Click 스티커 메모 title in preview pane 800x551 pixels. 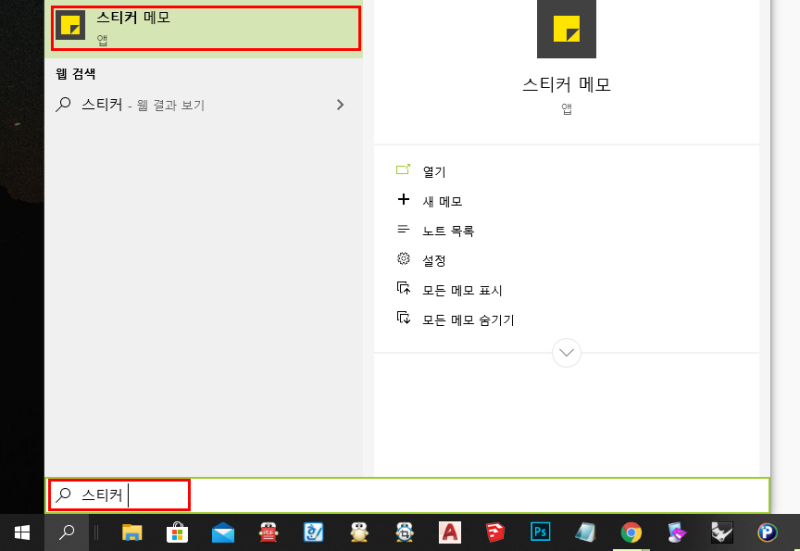[566, 84]
